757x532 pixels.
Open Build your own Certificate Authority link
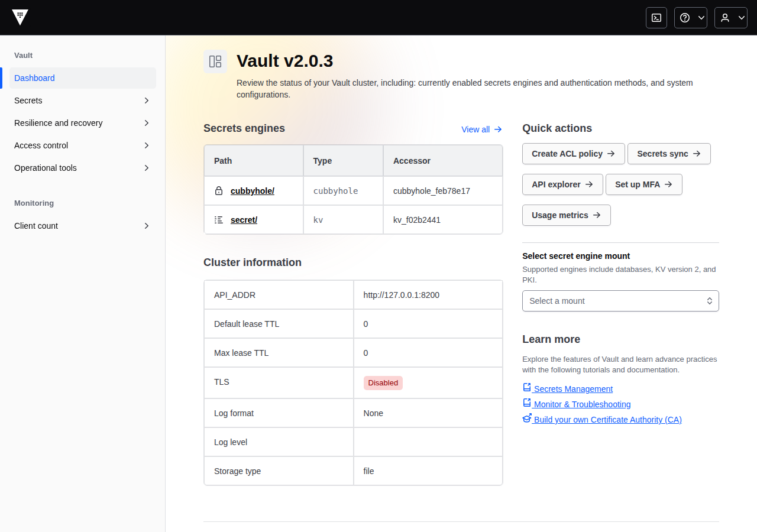point(607,420)
